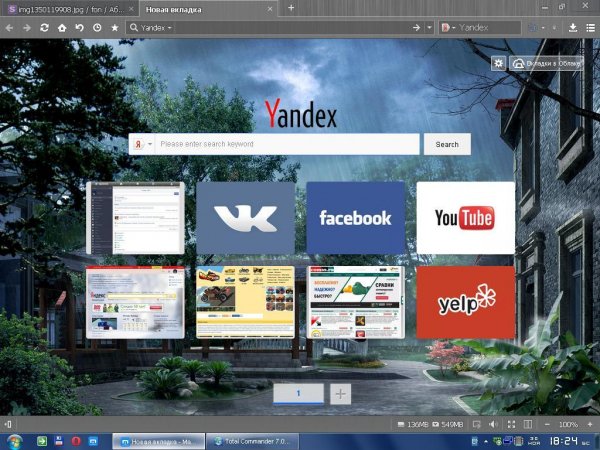Click the Вкладки в Облаке cloud tabs button
The width and height of the screenshot is (600, 450).
click(x=546, y=63)
